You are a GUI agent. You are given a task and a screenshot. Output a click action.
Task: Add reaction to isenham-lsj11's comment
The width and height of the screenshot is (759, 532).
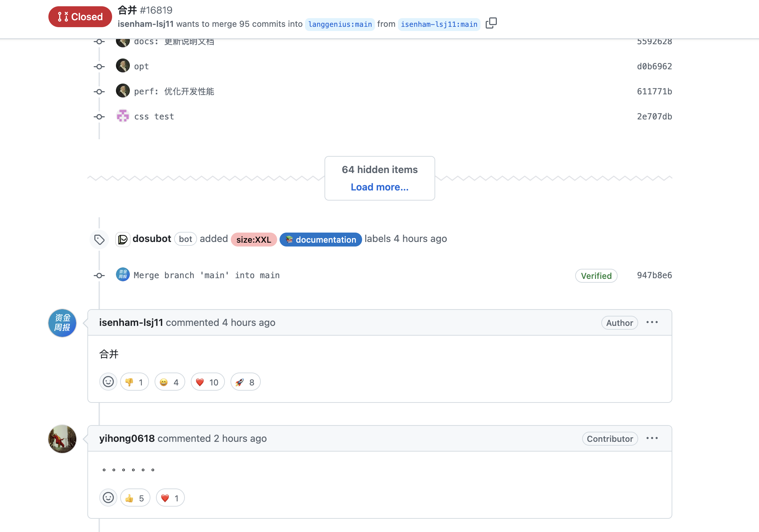pyautogui.click(x=108, y=382)
